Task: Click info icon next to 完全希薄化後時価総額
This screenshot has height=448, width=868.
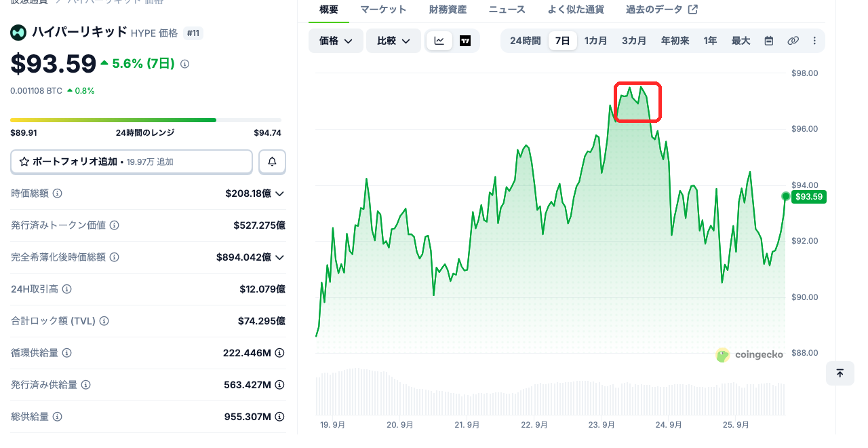Action: [114, 257]
